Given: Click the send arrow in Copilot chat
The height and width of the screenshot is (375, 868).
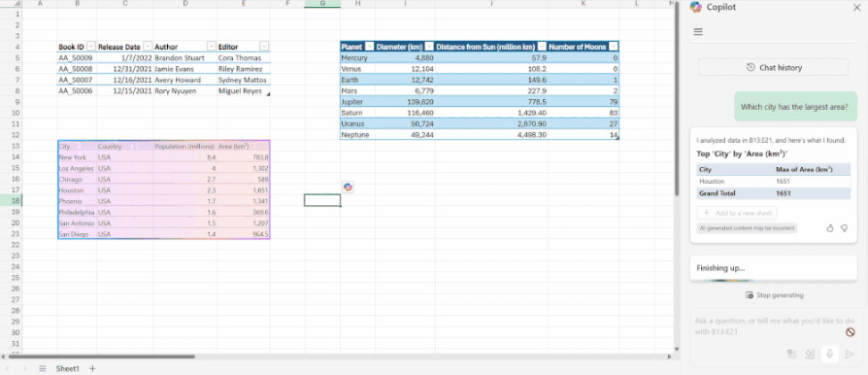Looking at the screenshot, I should tap(850, 354).
